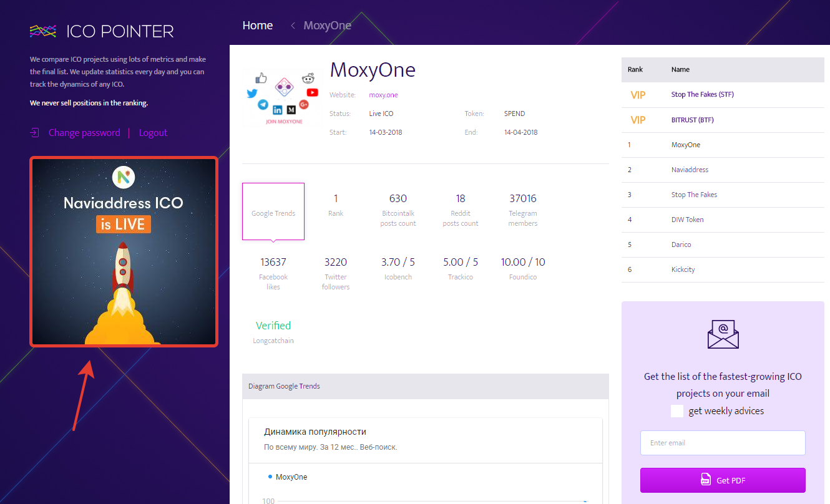Click the logout door icon beside Change password
830x504 pixels.
34,133
